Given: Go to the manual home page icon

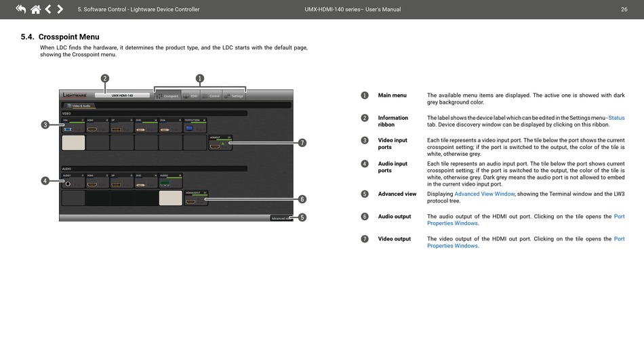Looking at the screenshot, I should pyautogui.click(x=35, y=9).
